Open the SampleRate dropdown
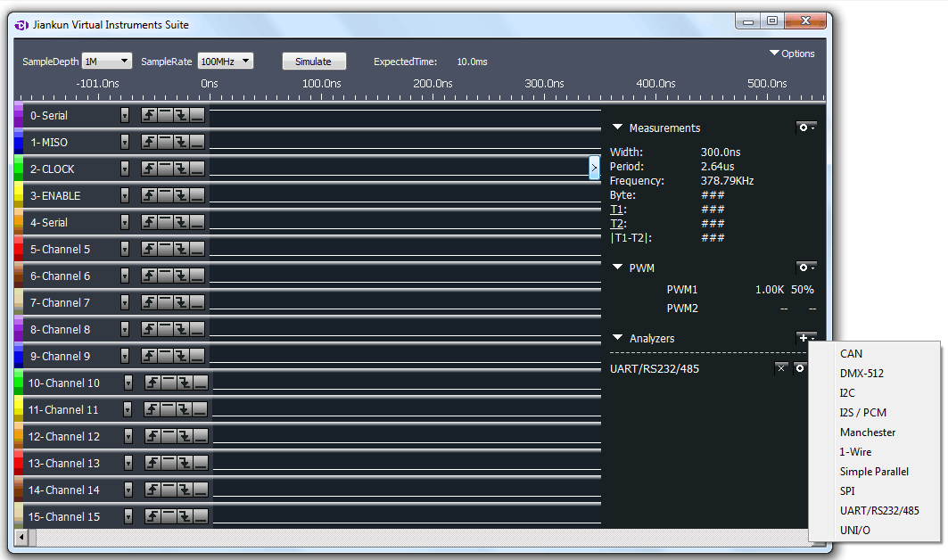The width and height of the screenshot is (948, 560). coord(225,61)
